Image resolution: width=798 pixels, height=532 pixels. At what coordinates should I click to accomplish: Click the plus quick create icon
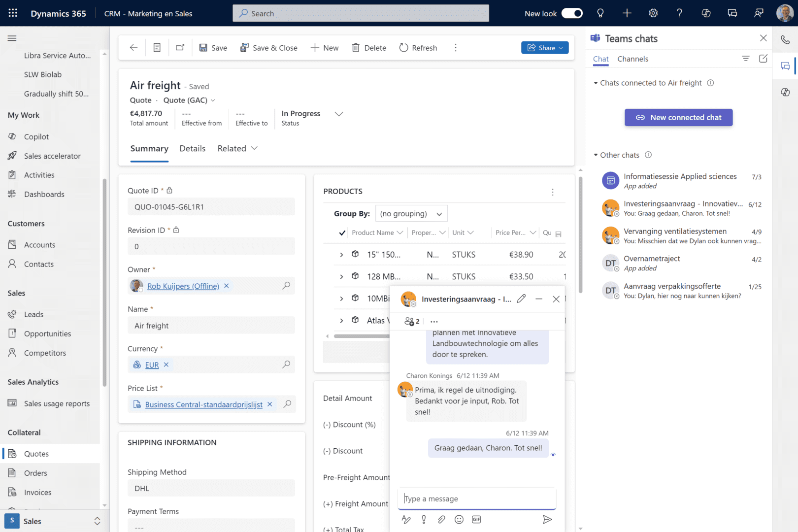tap(627, 13)
